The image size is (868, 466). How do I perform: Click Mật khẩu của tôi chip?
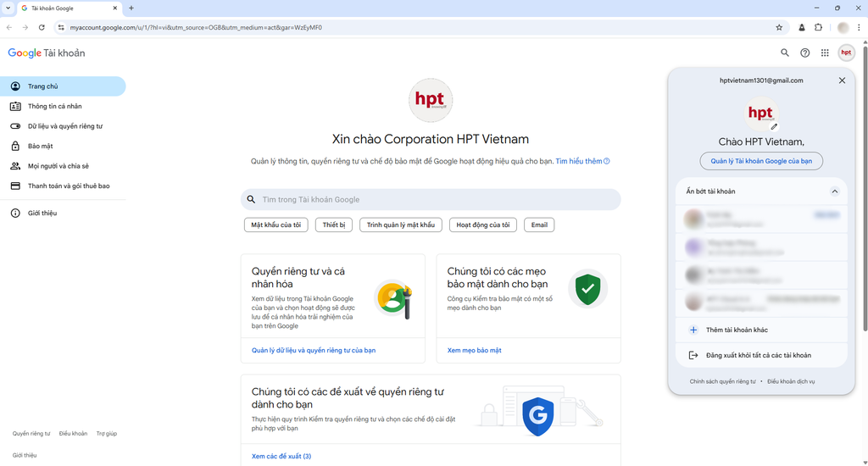pos(275,225)
